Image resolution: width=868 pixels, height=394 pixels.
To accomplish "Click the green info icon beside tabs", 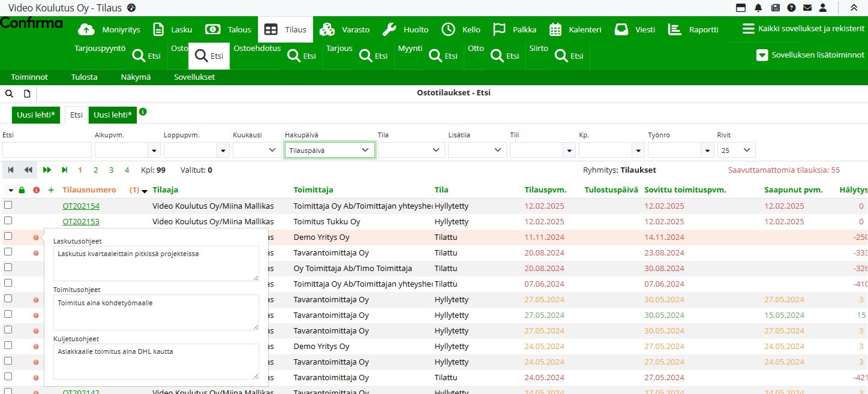I will 143,112.
